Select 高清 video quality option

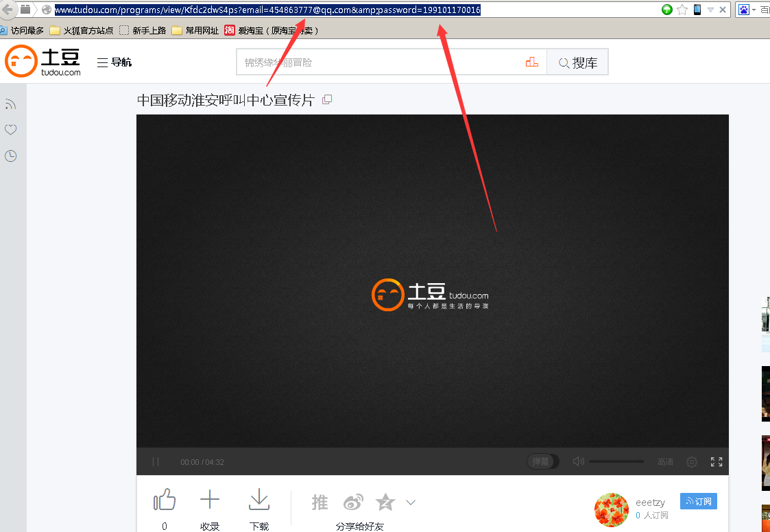pos(665,462)
